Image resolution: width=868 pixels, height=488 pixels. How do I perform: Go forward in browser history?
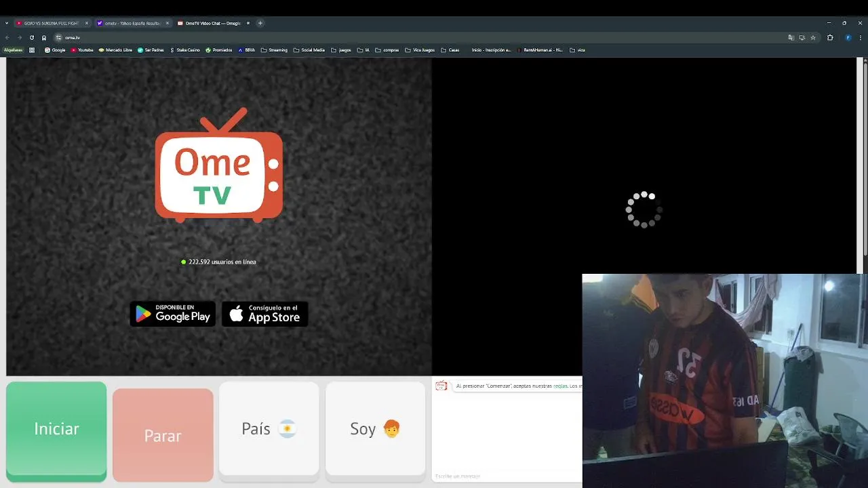pyautogui.click(x=19, y=37)
